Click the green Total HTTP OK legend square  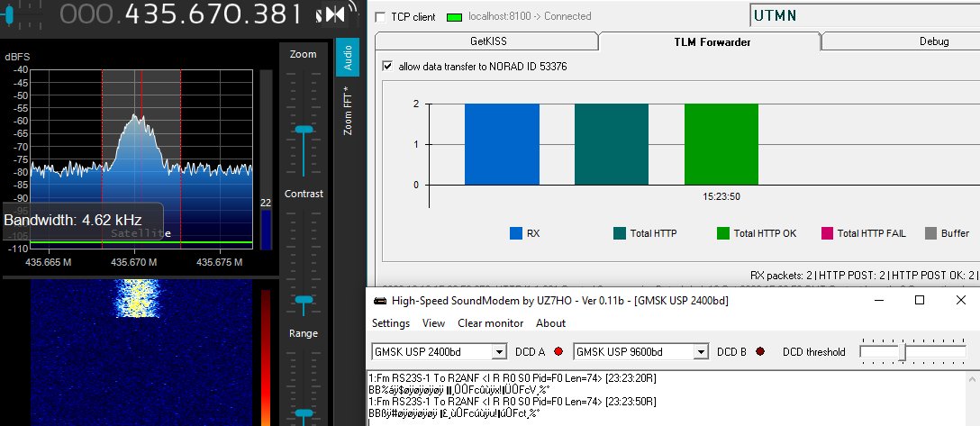[723, 233]
